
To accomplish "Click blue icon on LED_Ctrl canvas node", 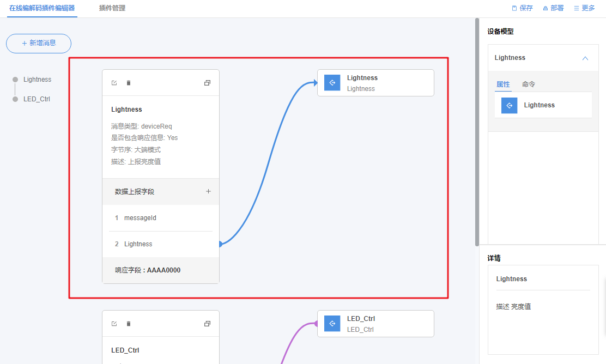I will click(x=332, y=324).
